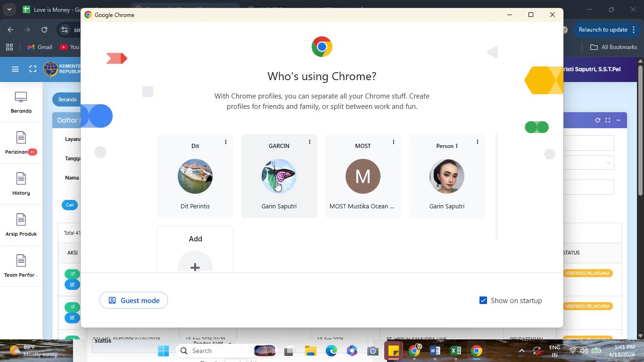Open more options for GARCIN profile
644x362 pixels.
coord(309,142)
